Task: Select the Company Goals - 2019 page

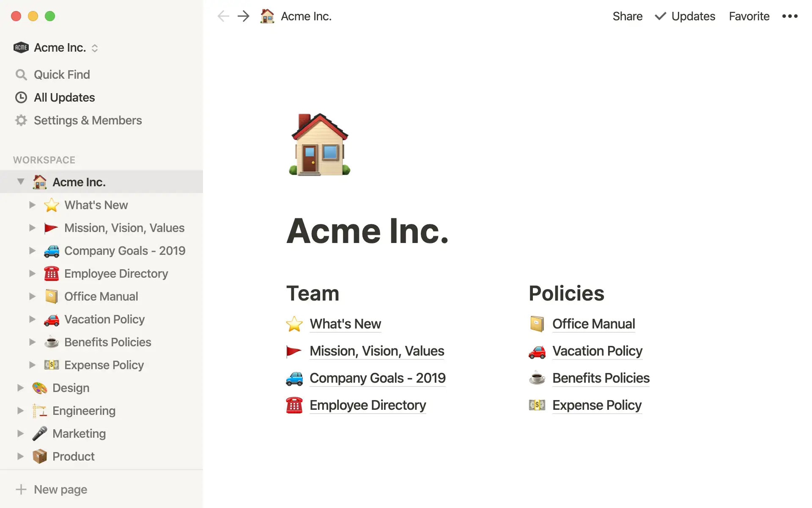Action: pyautogui.click(x=124, y=251)
